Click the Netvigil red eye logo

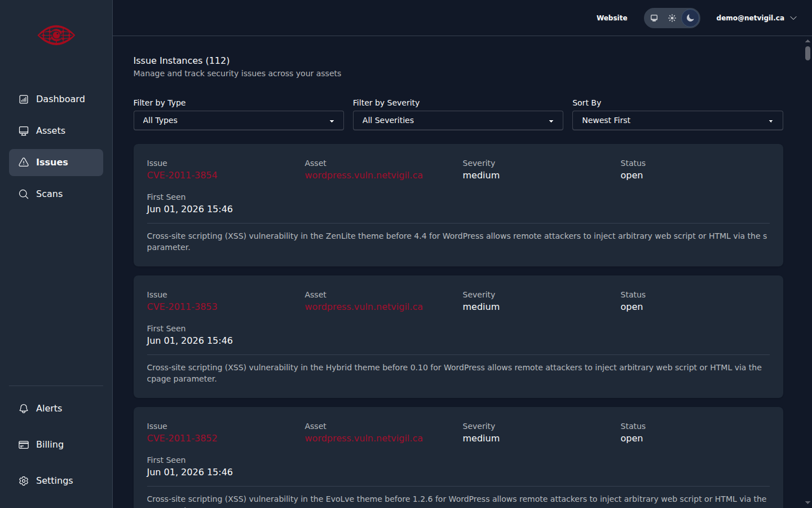coord(56,35)
